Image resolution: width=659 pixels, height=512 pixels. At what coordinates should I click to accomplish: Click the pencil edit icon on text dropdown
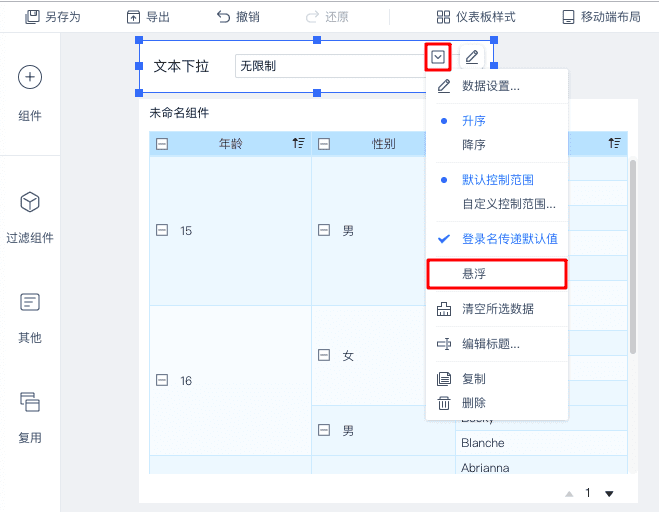pyautogui.click(x=472, y=57)
